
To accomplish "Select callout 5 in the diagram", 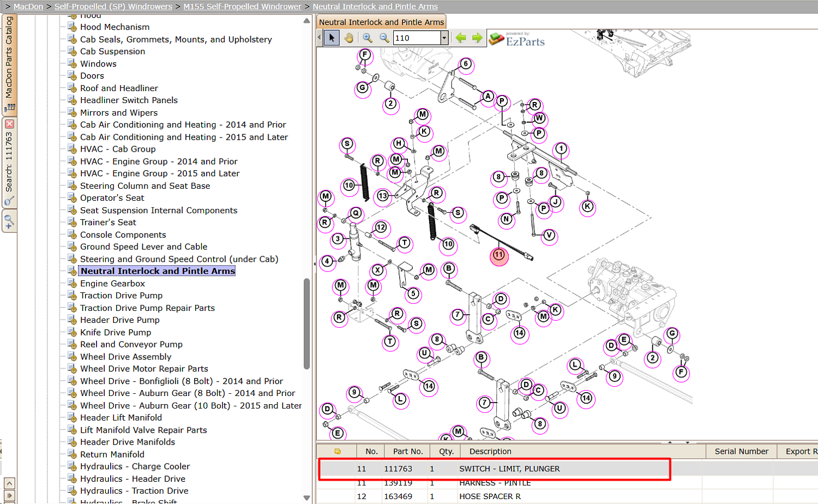I will [x=413, y=294].
